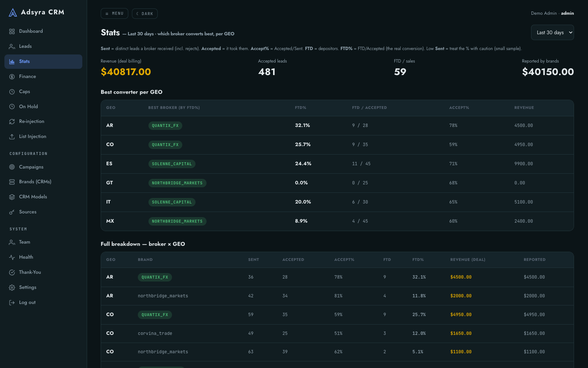Image resolution: width=588 pixels, height=368 pixels.
Task: Click QUANTIX_FX badge in CO best-converter row
Action: coord(165,145)
